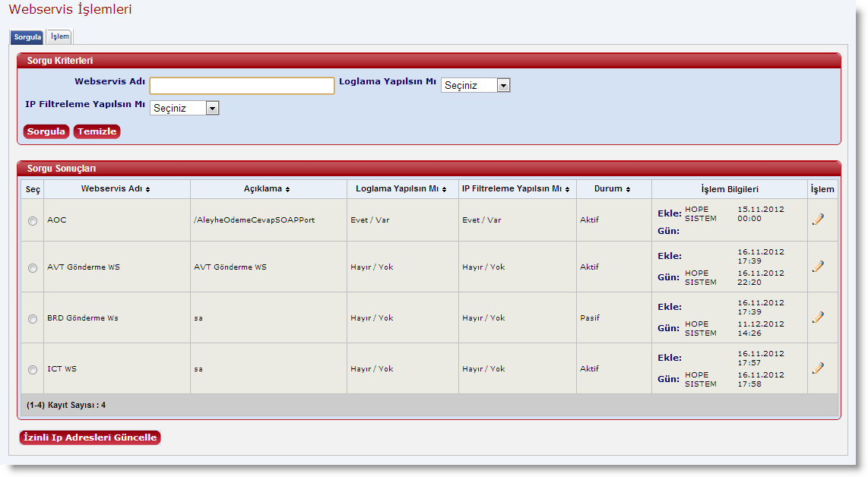Image resolution: width=868 pixels, height=477 pixels.
Task: Click İzinli Ip Adresleri Güncelle button
Action: pos(90,438)
